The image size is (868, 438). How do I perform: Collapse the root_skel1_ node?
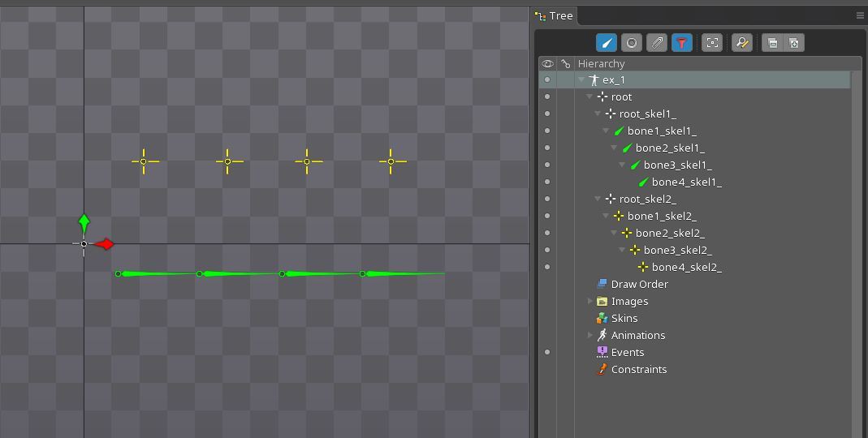598,114
